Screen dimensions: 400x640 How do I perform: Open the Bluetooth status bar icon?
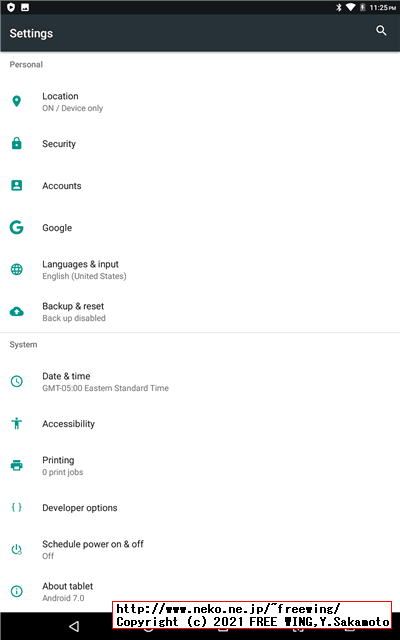338,7
